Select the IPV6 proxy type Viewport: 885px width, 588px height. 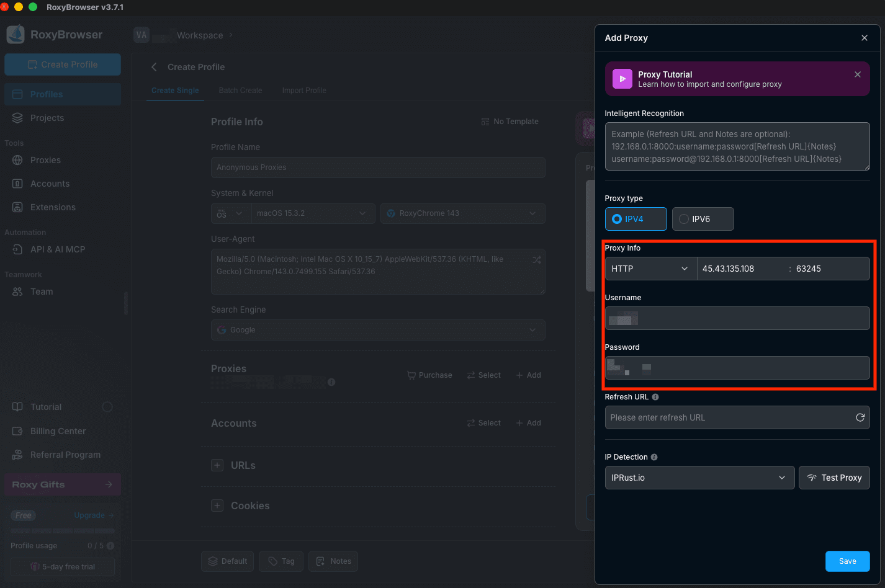tap(703, 219)
